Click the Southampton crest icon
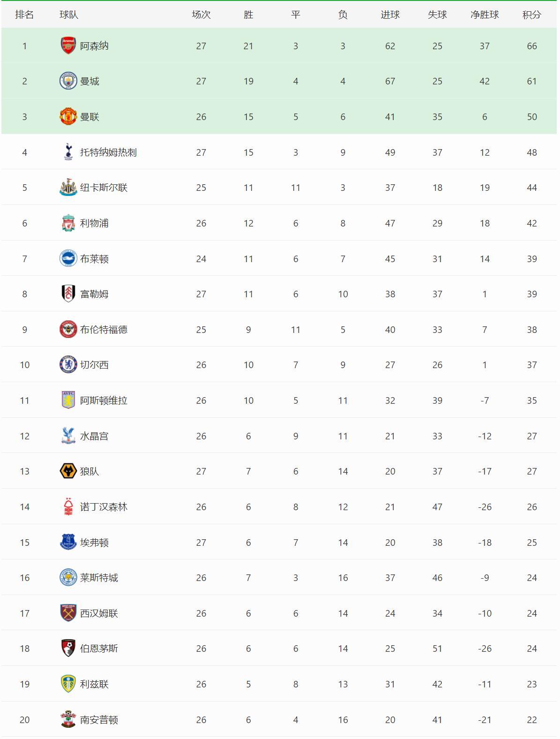The width and height of the screenshot is (560, 739). pyautogui.click(x=68, y=719)
